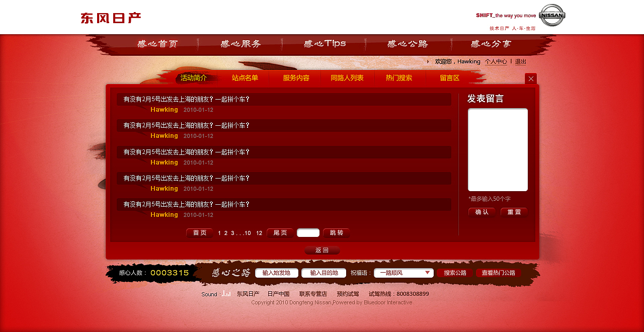Click the 重置 reset button
Viewport: 644px width, 332px height.
(x=514, y=212)
